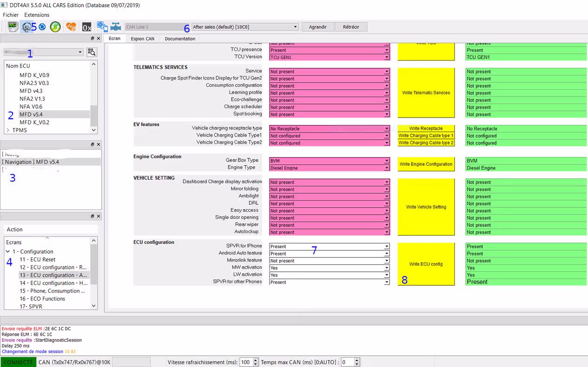588x367 pixels.
Task: Open the Extensions menu
Action: point(37,15)
